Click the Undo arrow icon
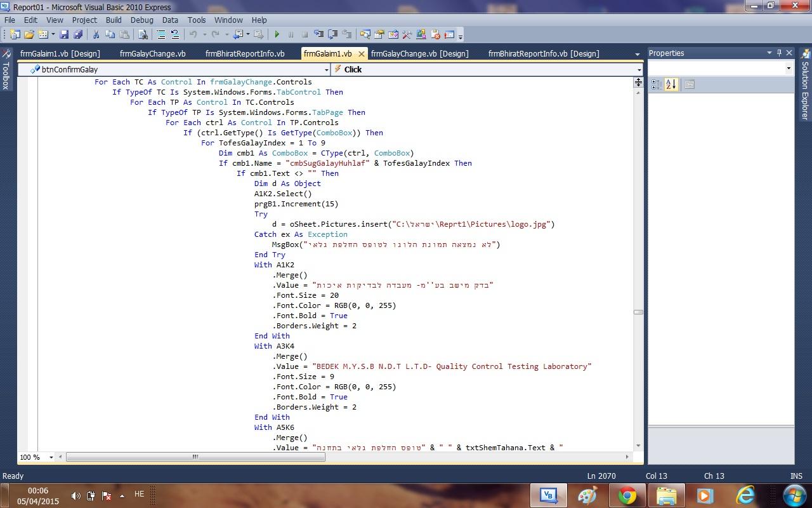 pos(192,34)
